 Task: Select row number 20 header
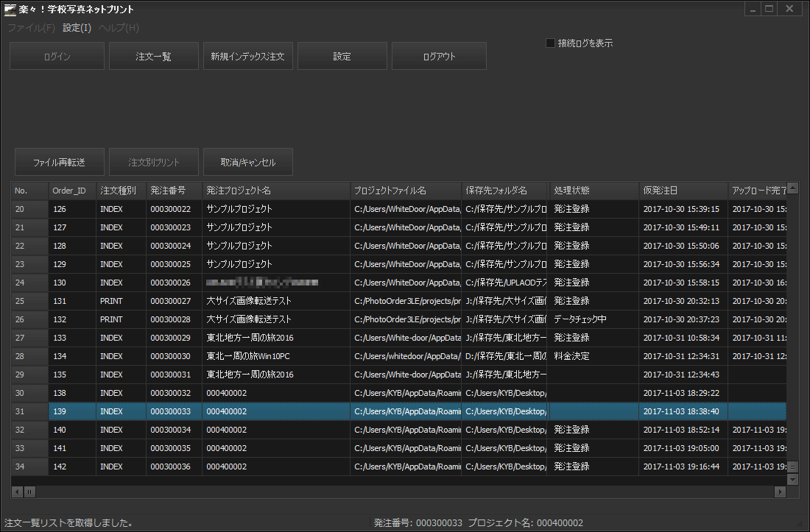point(30,209)
